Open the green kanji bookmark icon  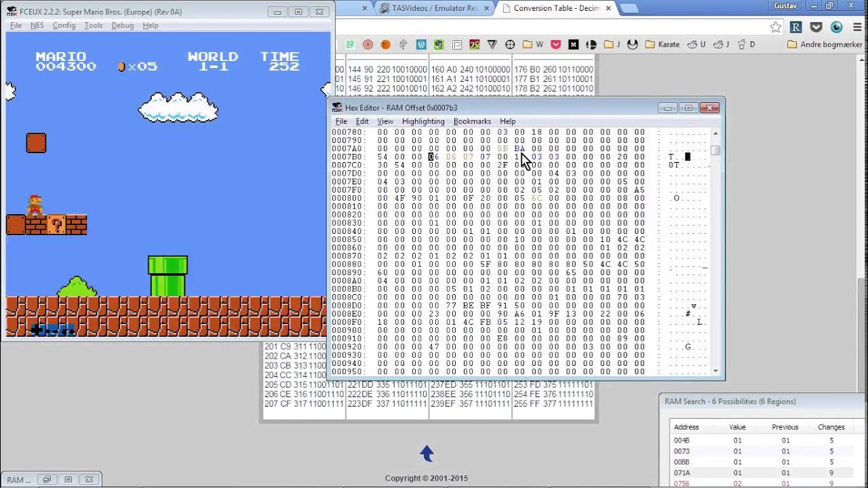[350, 45]
